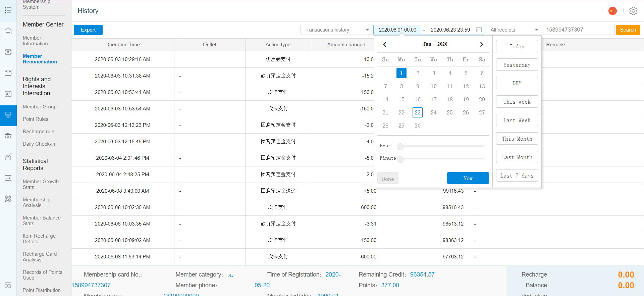Click the start date 2020.06.01 00:00 field
Viewport: 644px width, 296px height.
[397, 30]
